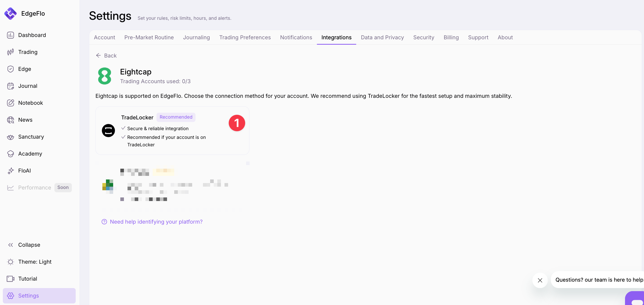The width and height of the screenshot is (644, 305).
Task: Click the Back link text
Action: [110, 56]
